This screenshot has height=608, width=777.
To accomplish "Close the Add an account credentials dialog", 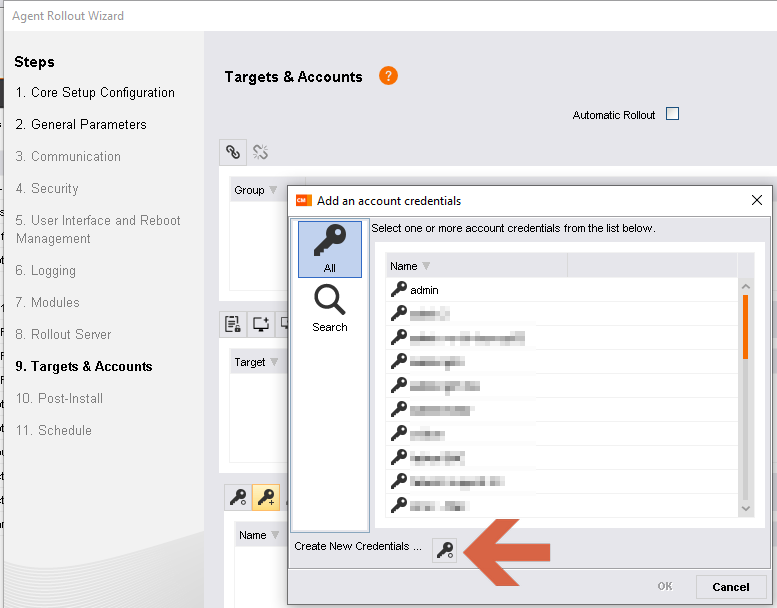I will (x=757, y=201).
